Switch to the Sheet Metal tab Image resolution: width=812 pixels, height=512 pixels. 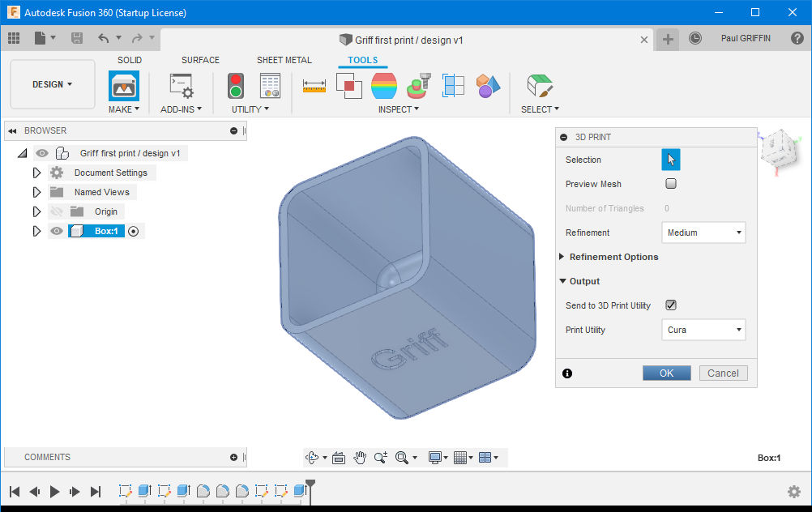click(284, 60)
